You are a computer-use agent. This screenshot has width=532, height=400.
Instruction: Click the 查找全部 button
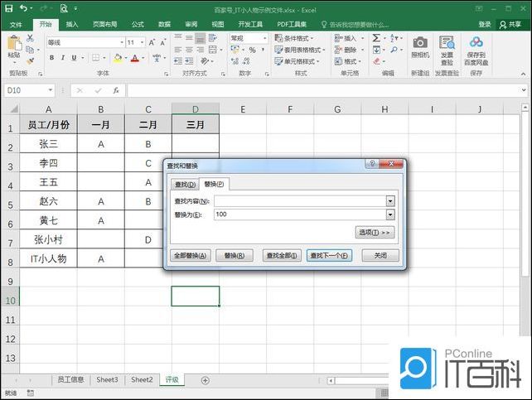pyautogui.click(x=281, y=255)
